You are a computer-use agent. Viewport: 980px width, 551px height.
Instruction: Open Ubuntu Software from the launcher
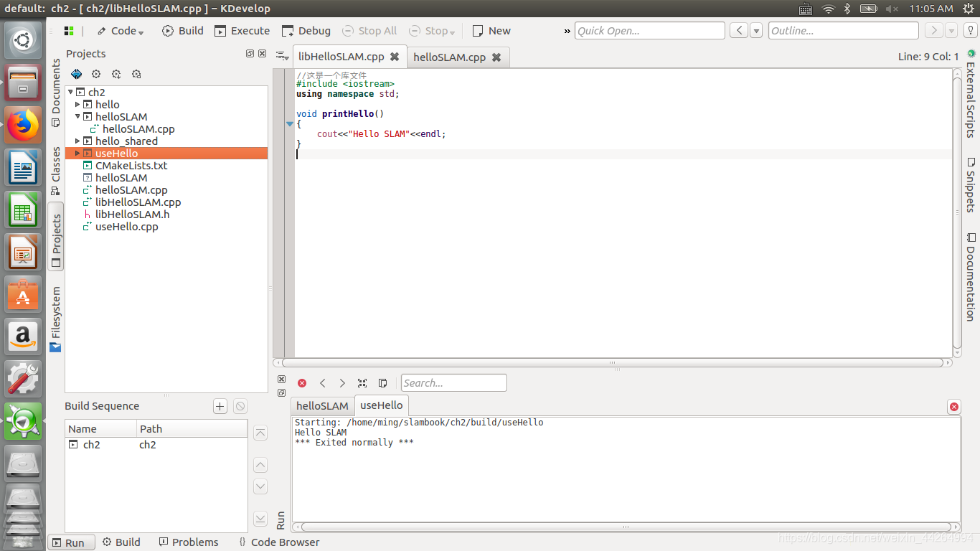point(23,293)
